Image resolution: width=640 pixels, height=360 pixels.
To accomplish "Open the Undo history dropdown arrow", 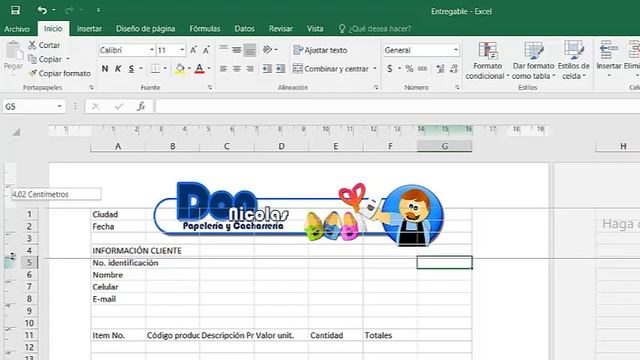I will pos(54,10).
